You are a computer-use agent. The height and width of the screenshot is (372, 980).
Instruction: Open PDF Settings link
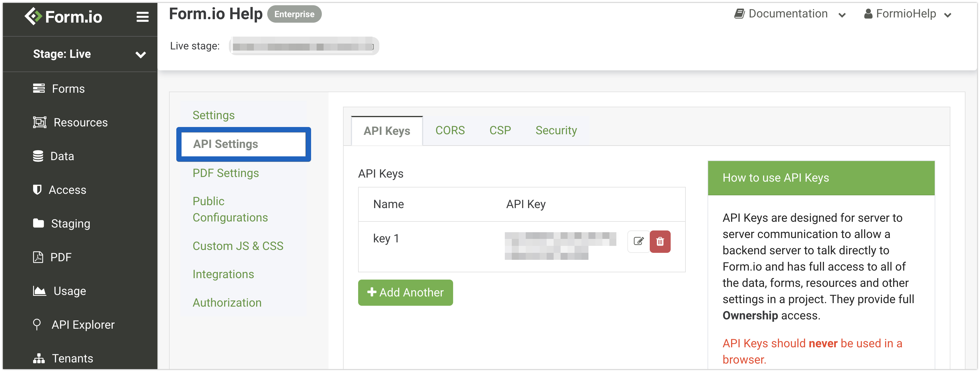(x=225, y=173)
